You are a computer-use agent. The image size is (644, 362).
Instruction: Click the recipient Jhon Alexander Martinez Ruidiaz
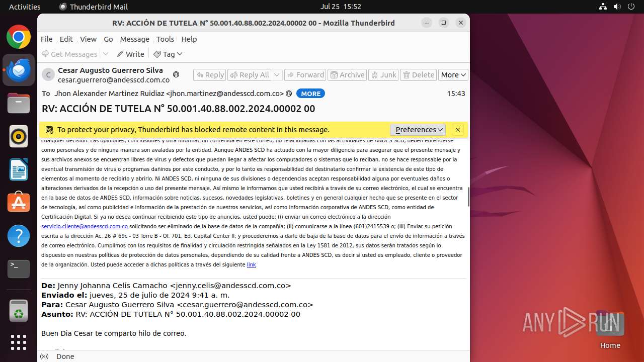pos(169,94)
